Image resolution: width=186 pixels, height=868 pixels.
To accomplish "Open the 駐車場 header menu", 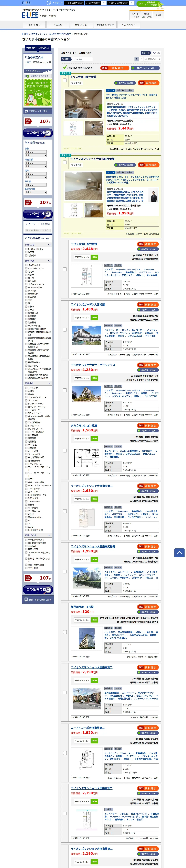I will click(x=158, y=15).
